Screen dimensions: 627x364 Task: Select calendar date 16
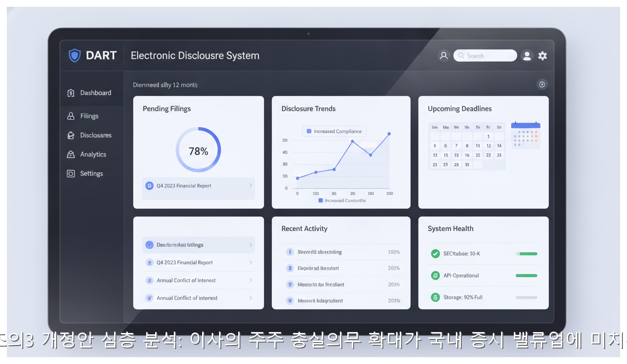click(467, 155)
